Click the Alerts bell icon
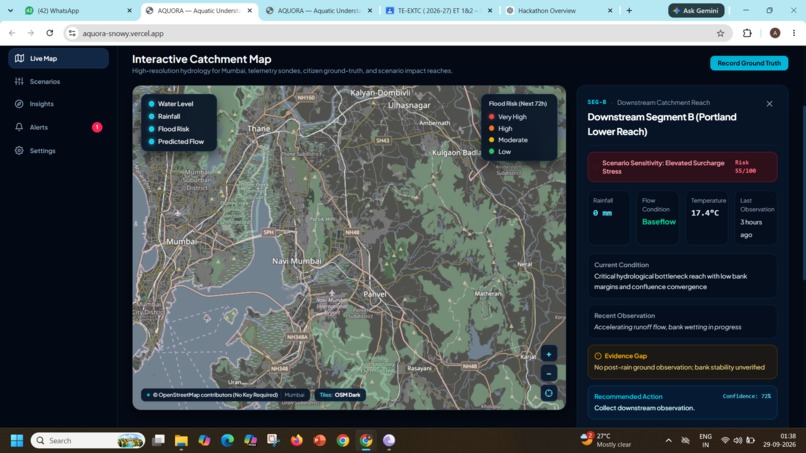This screenshot has width=806, height=453. [19, 127]
